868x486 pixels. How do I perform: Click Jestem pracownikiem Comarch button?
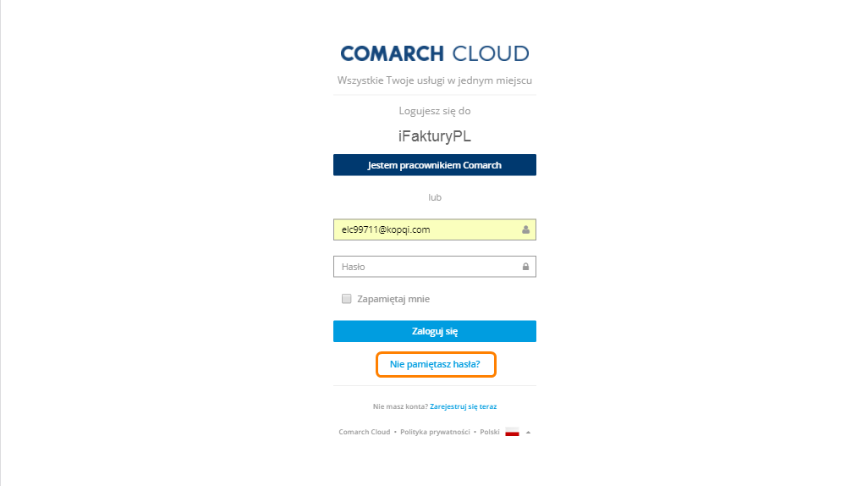click(435, 165)
